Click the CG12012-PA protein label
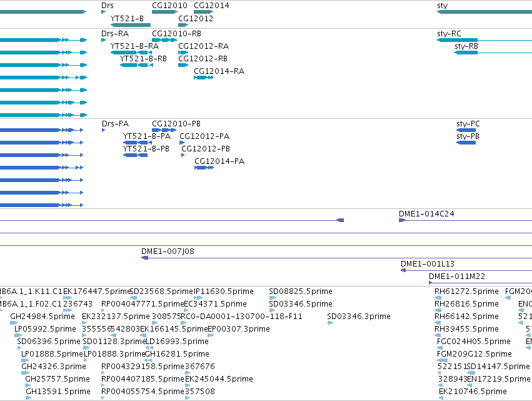The height and width of the screenshot is (401, 532). pos(204,136)
